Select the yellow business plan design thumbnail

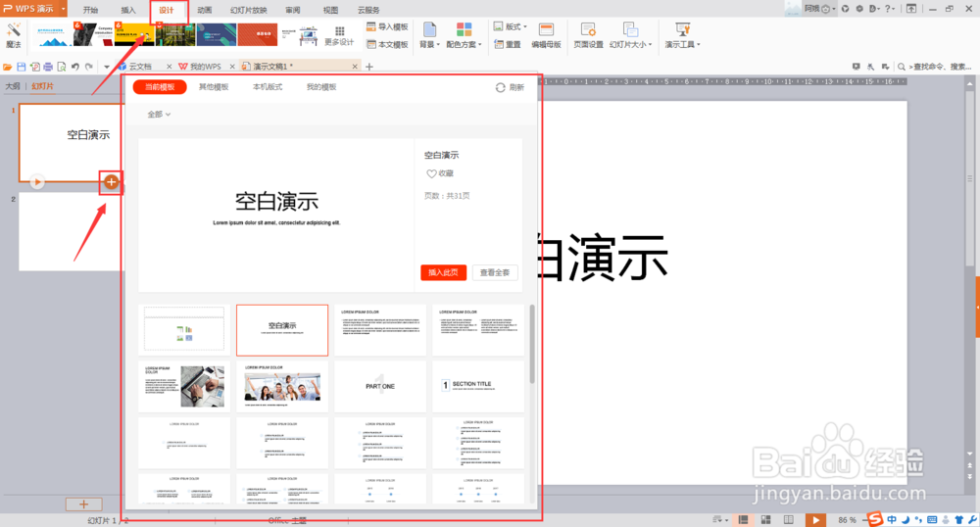[135, 35]
